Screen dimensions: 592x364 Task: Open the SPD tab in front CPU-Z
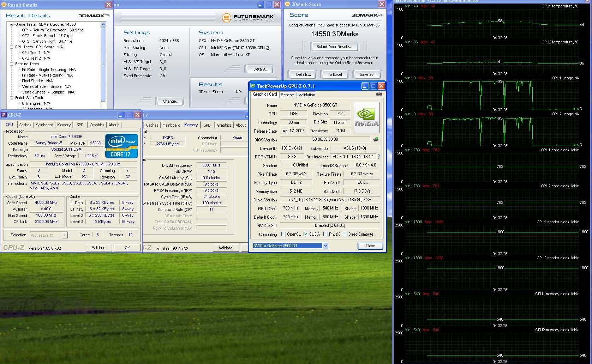point(80,125)
